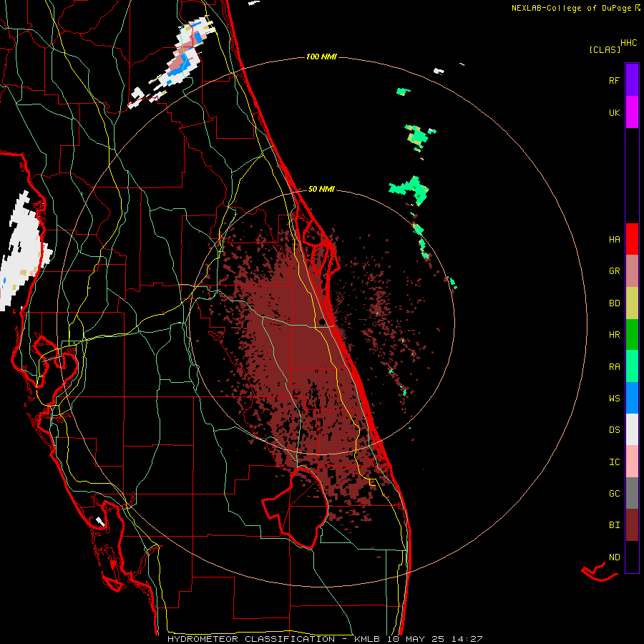
Task: Click the white DS legend swatch
Action: click(632, 429)
